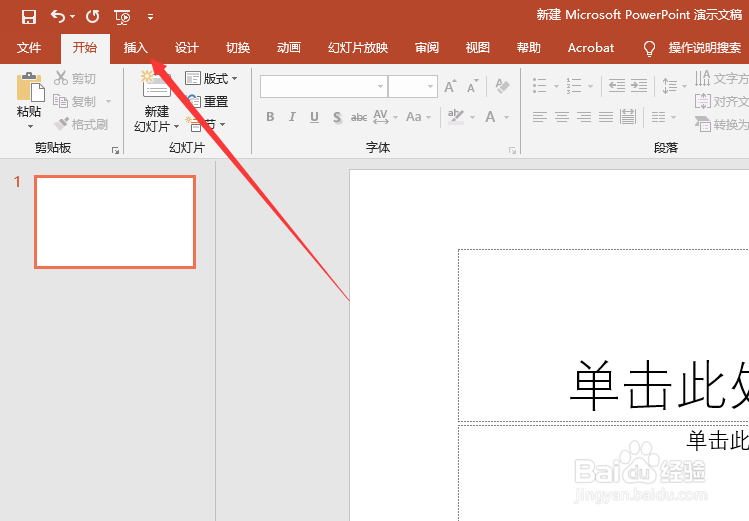Viewport: 749px width, 521px height.
Task: Click the Increase Font Size icon
Action: point(450,86)
